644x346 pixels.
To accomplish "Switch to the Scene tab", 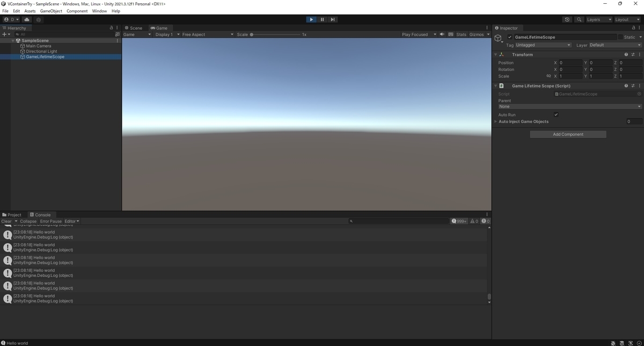I will [133, 28].
